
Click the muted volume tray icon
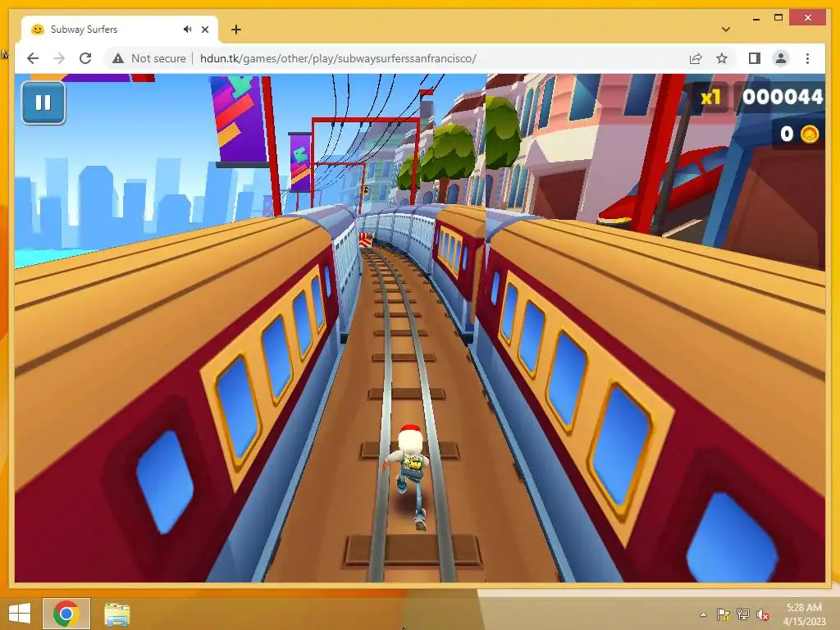(x=763, y=615)
